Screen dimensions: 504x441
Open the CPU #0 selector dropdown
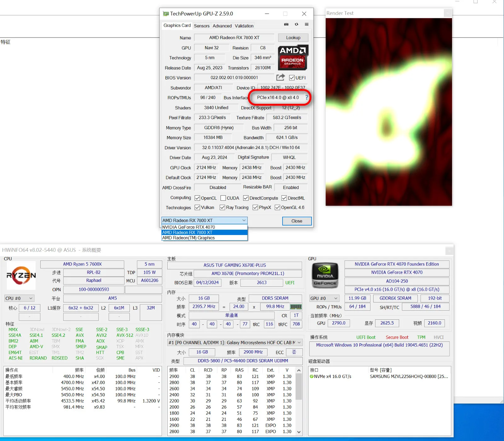coord(20,298)
